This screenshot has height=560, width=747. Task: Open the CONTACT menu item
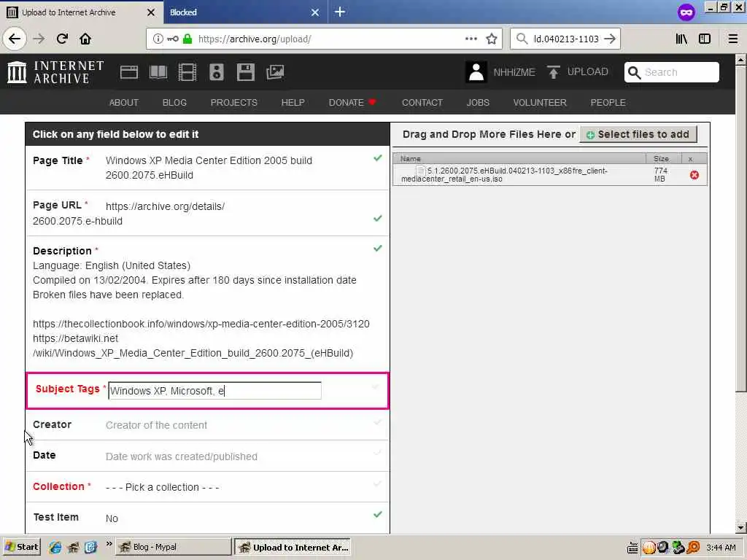pos(422,102)
